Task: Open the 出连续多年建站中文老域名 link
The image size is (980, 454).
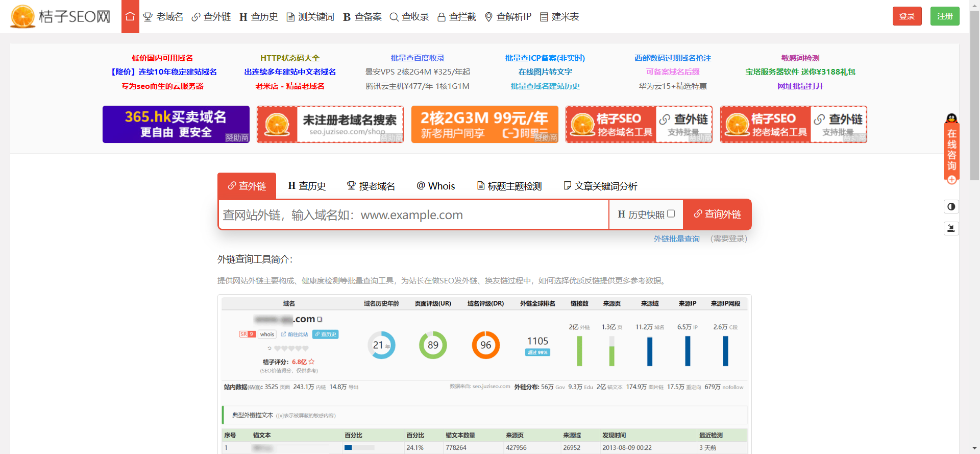Action: 290,72
